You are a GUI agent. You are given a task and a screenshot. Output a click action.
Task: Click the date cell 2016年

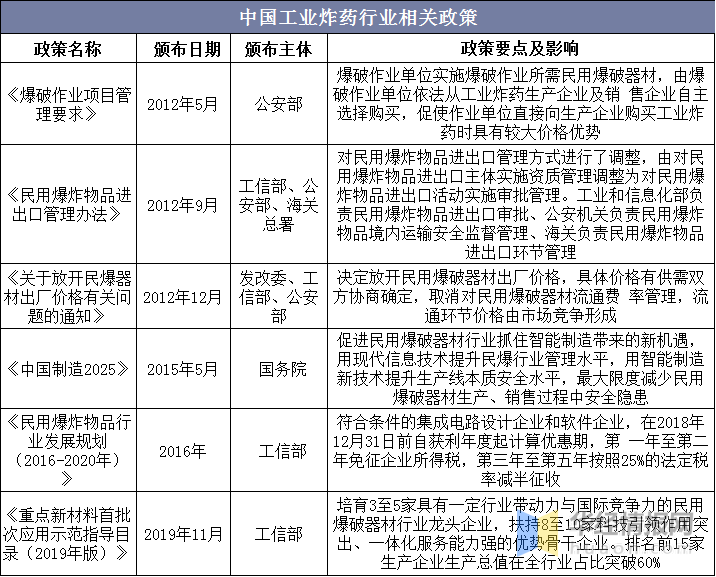(x=182, y=451)
